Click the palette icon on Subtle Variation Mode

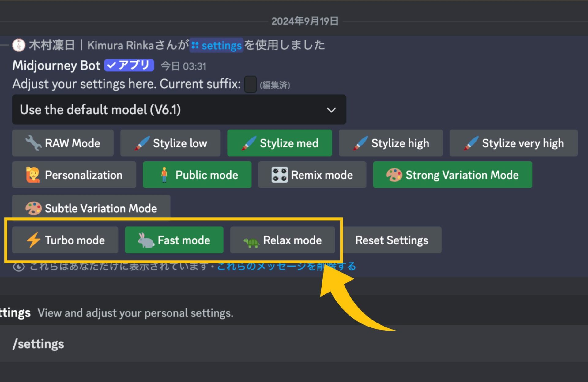point(33,208)
